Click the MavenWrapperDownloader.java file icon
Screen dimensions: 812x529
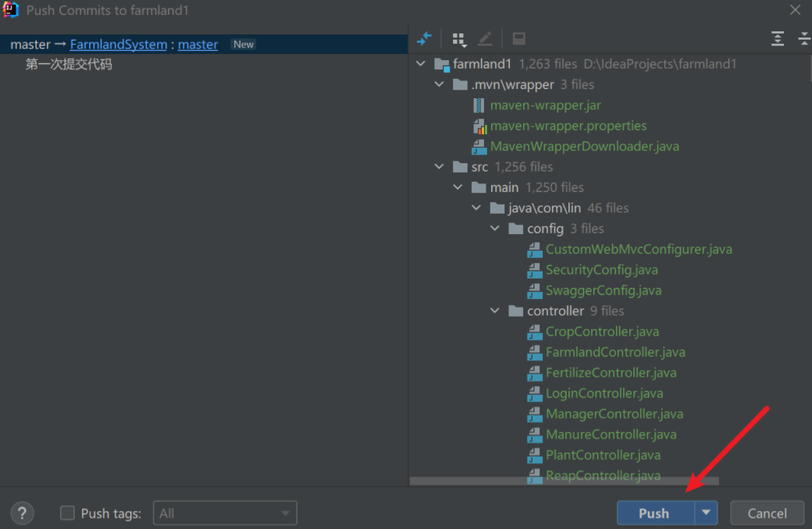(479, 147)
